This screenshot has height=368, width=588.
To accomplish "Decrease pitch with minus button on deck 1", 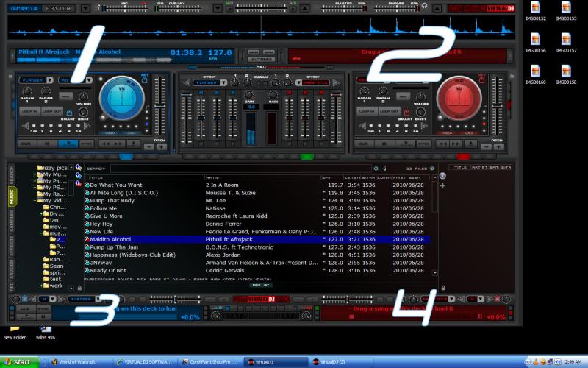I will [x=149, y=146].
